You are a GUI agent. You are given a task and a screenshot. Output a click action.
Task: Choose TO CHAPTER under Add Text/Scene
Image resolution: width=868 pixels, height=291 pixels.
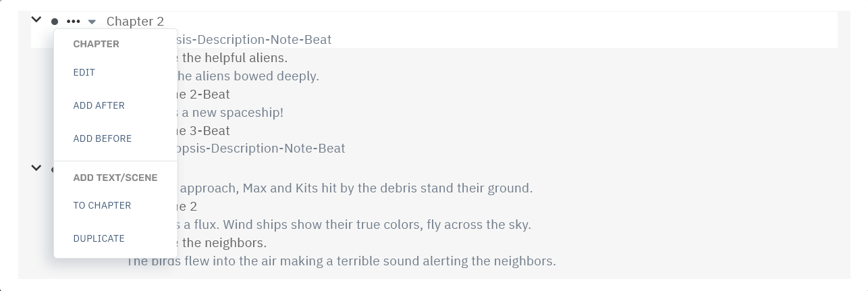102,205
